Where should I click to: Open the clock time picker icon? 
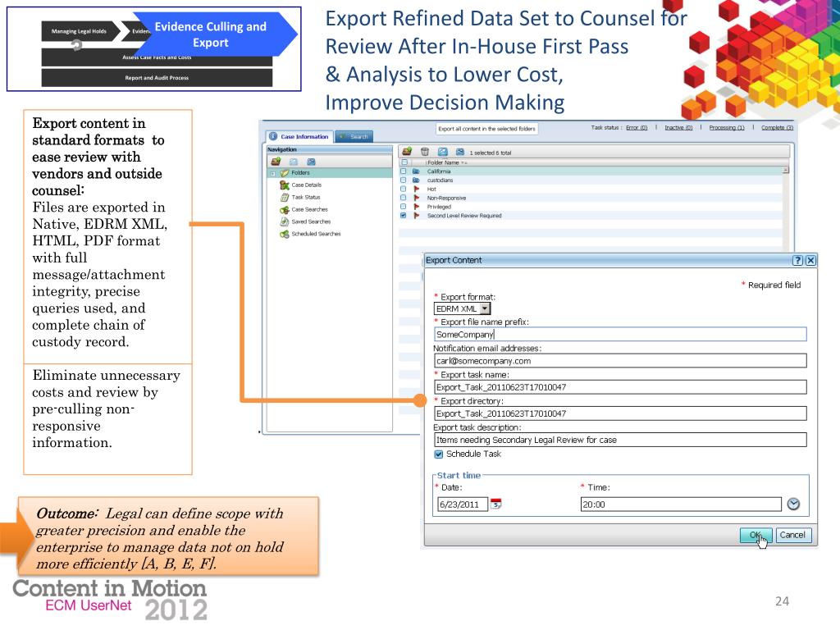[793, 504]
